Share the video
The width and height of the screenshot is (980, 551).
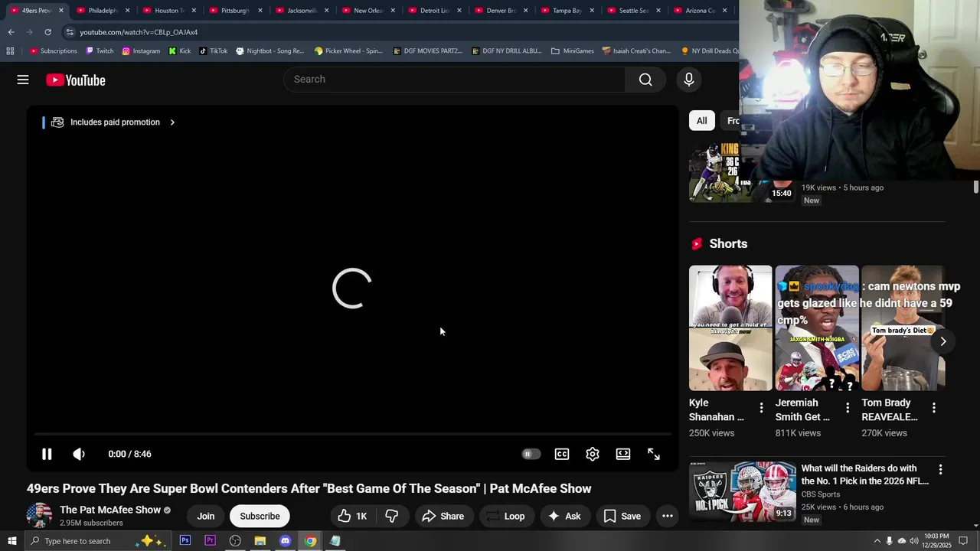coord(443,516)
